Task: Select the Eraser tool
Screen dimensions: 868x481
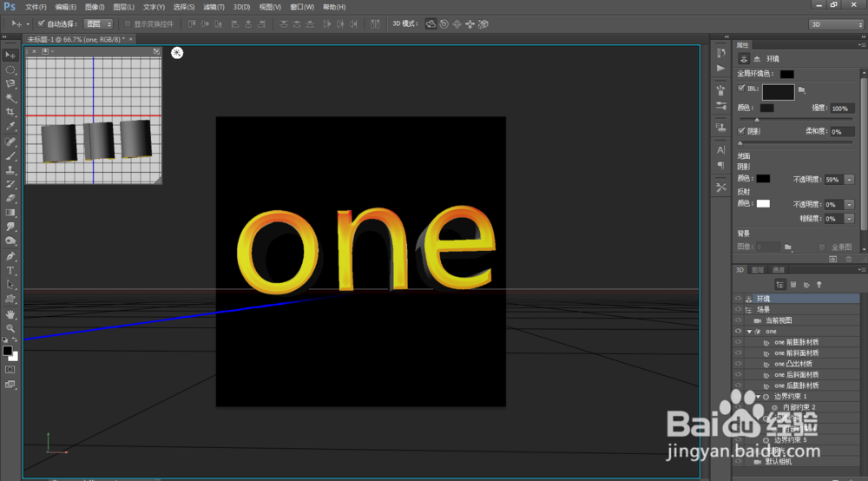Action: point(10,198)
